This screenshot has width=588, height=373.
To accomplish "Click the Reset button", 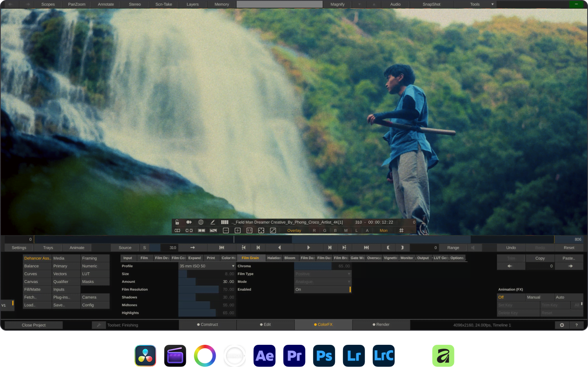I will 569,248.
